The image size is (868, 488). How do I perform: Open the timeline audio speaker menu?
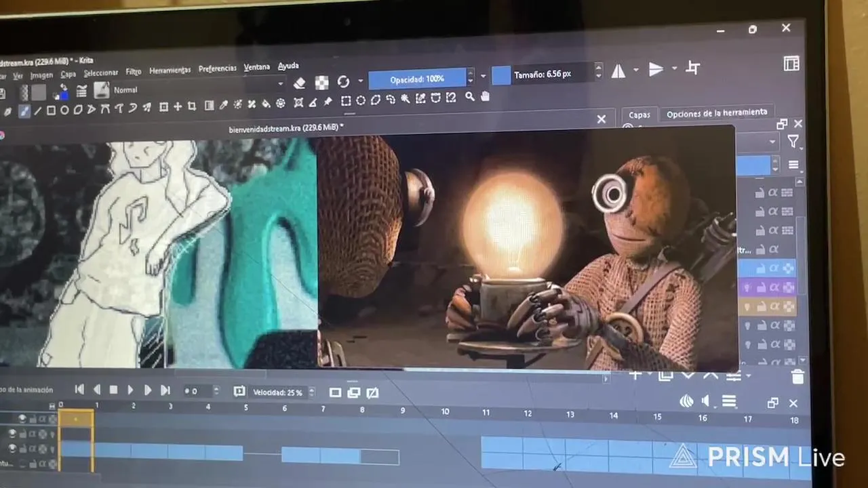pyautogui.click(x=705, y=401)
